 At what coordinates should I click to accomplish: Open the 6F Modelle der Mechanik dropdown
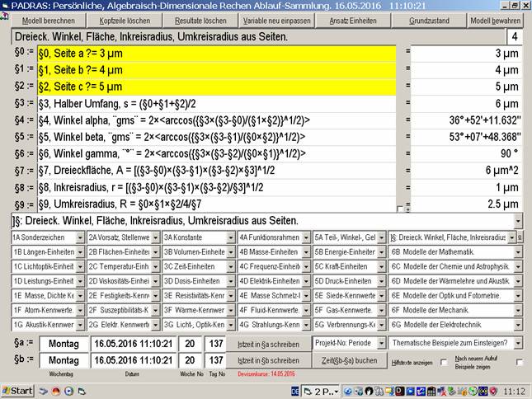coord(518,310)
